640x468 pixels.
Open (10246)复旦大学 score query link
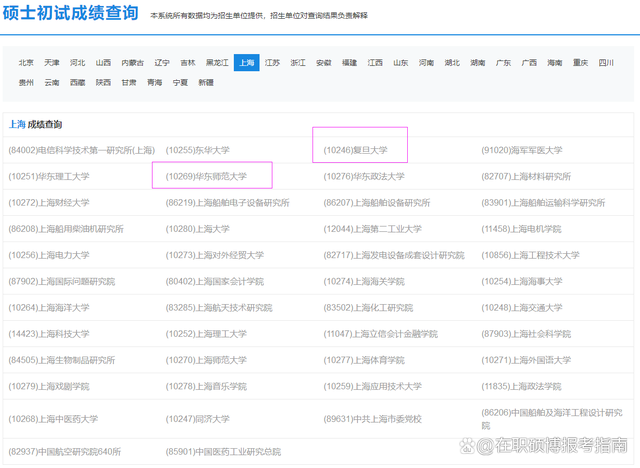[356, 150]
